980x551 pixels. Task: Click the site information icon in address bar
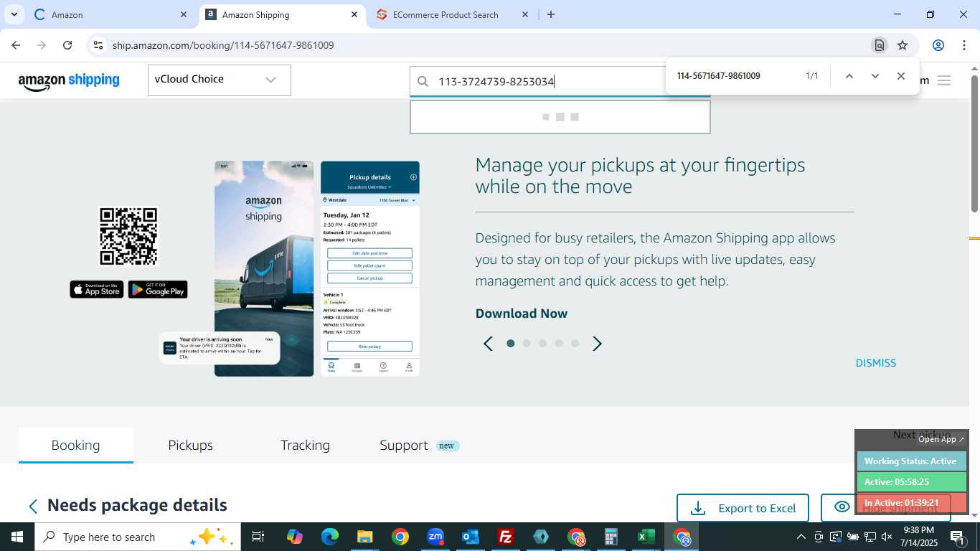(x=98, y=45)
